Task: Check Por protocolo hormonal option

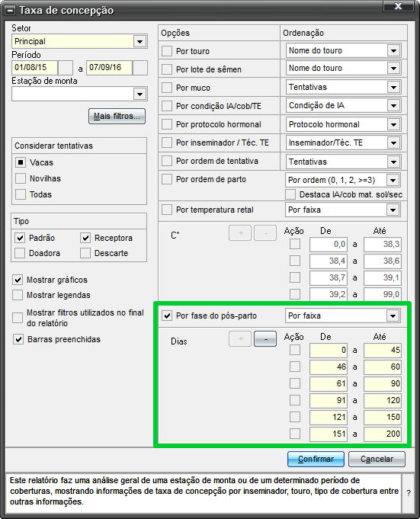Action: click(167, 124)
